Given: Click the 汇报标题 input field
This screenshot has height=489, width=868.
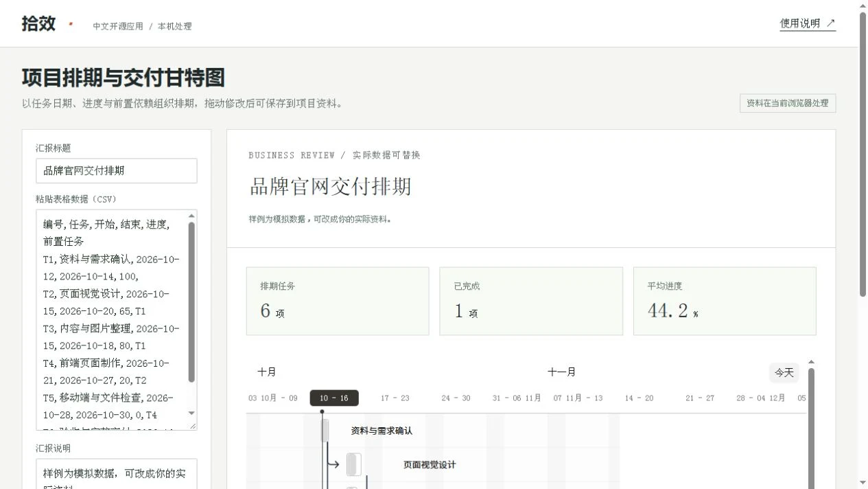Looking at the screenshot, I should click(117, 171).
